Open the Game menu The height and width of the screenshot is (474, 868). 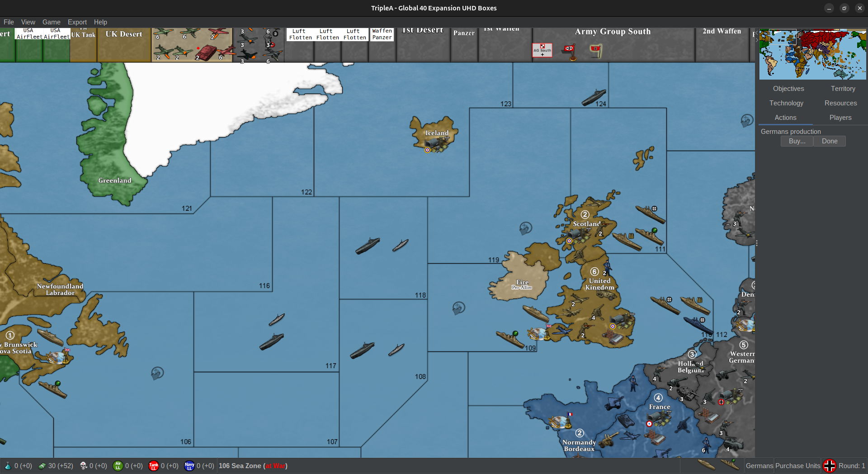52,22
